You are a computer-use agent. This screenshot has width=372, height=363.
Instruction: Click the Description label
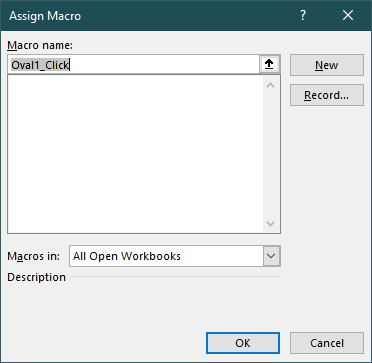click(x=36, y=277)
